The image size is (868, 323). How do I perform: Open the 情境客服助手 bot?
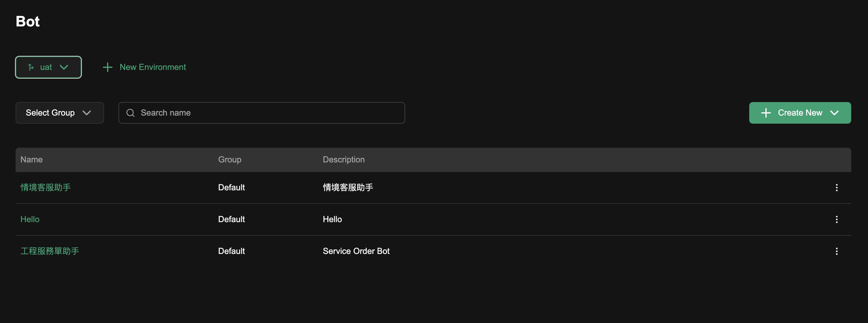tap(46, 187)
